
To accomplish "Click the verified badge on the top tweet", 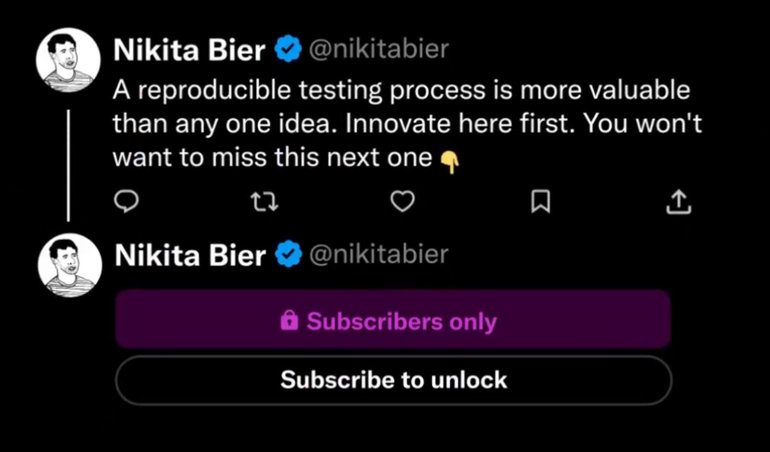I will [x=289, y=49].
